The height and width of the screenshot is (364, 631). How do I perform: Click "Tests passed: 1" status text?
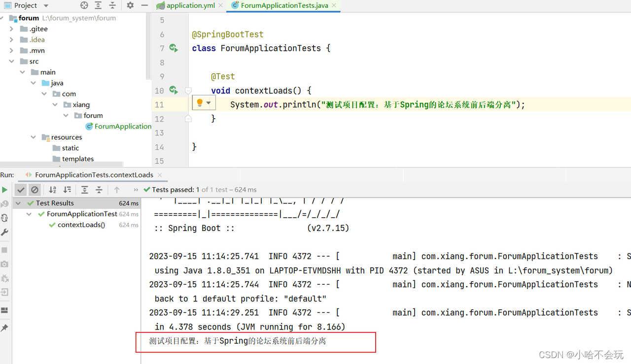(176, 190)
